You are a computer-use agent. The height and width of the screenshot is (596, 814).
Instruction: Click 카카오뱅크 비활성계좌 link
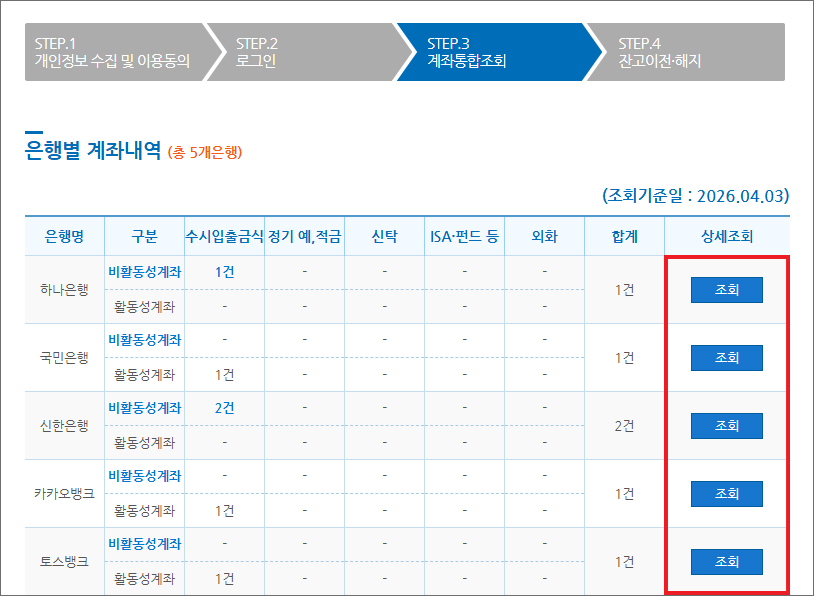tap(144, 476)
